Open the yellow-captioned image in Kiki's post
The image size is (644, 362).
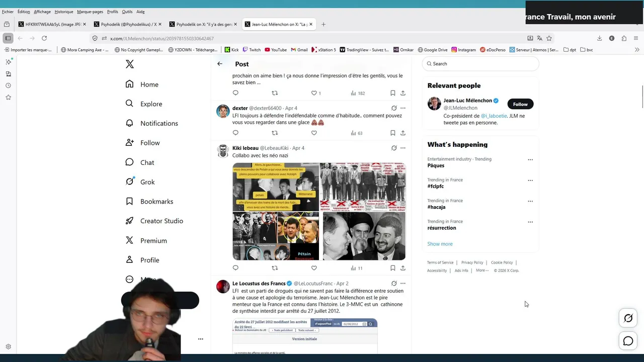click(x=275, y=187)
